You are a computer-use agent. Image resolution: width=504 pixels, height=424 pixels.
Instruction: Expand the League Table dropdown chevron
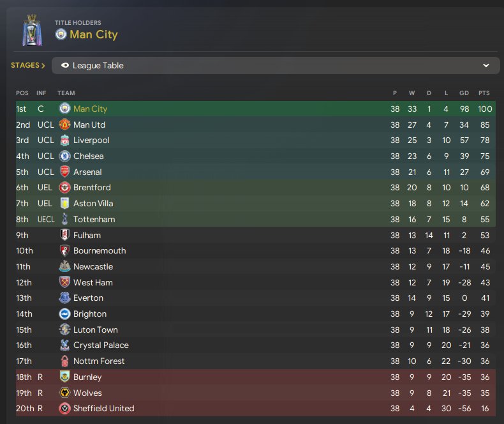(x=486, y=65)
